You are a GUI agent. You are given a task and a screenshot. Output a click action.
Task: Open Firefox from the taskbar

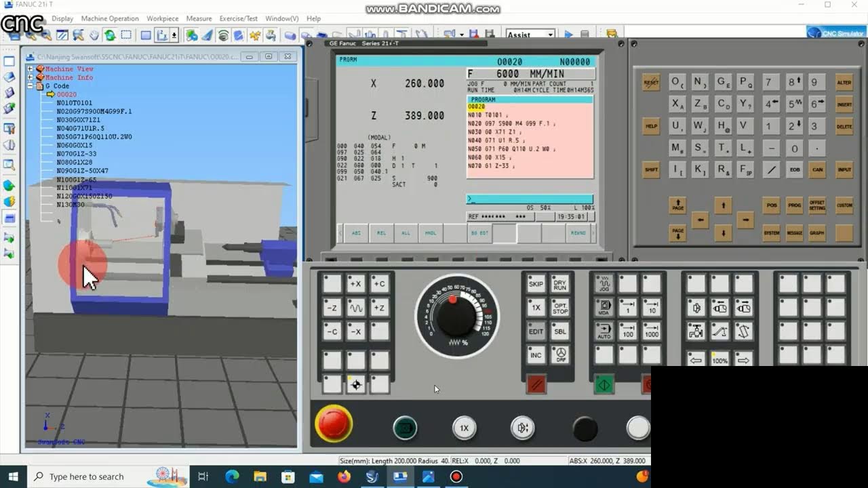click(x=344, y=476)
